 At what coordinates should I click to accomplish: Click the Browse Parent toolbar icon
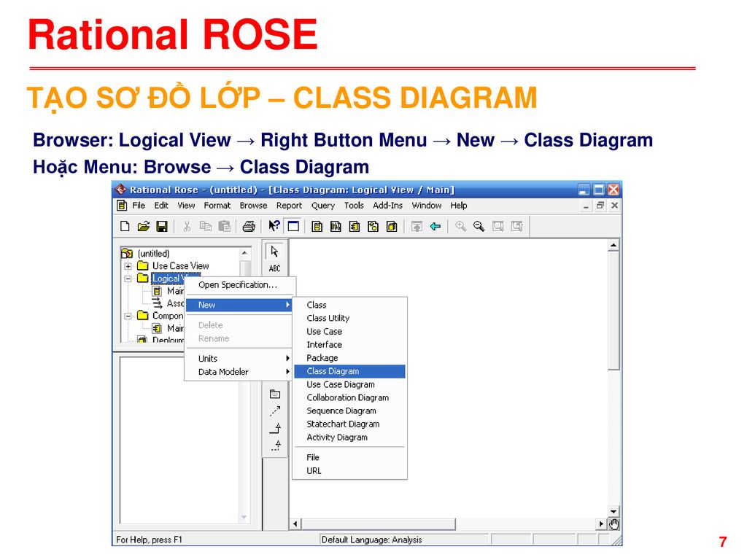tap(417, 227)
